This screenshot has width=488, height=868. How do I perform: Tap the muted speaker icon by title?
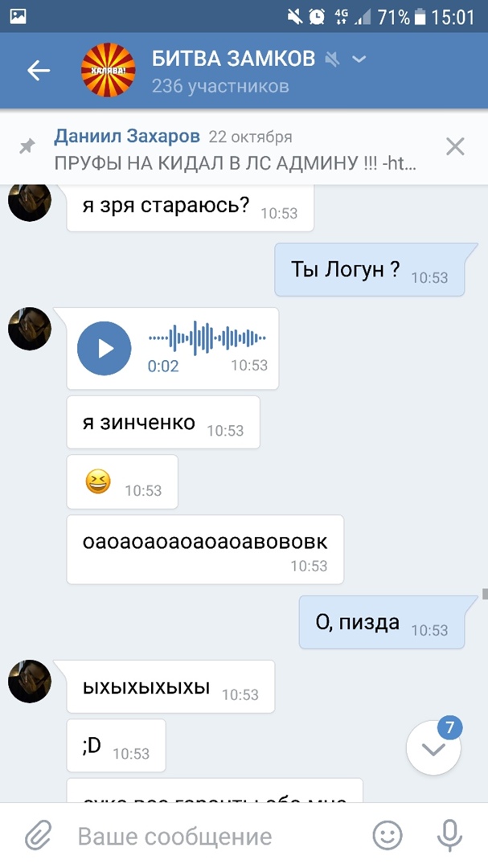click(332, 59)
